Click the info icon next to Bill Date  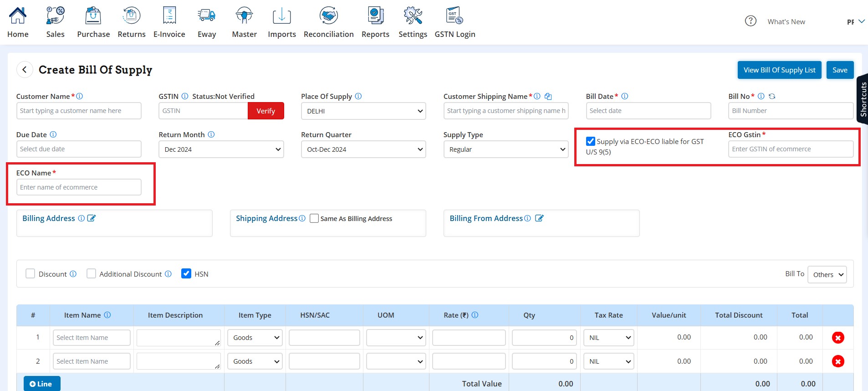click(x=625, y=96)
